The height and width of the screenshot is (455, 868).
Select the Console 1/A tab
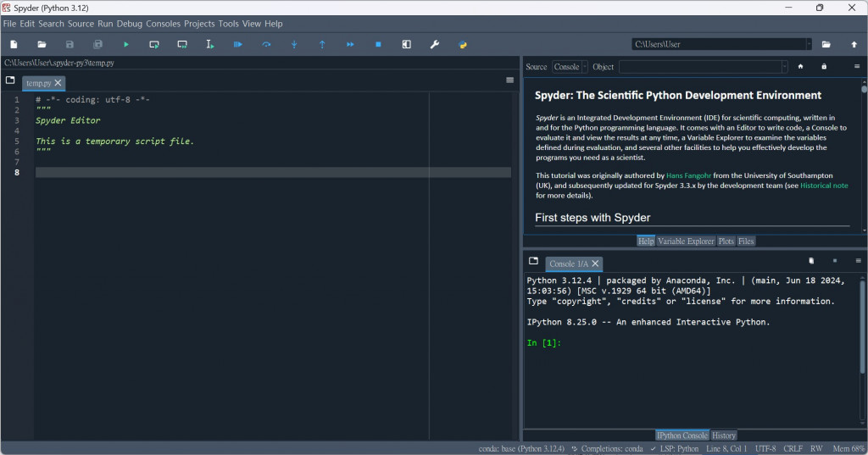569,264
